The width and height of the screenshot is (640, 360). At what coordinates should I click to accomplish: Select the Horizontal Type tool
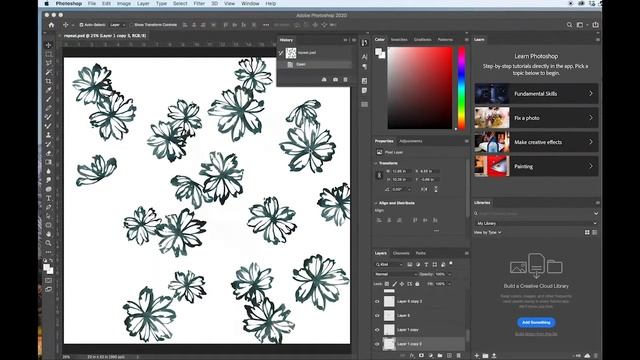pyautogui.click(x=49, y=198)
